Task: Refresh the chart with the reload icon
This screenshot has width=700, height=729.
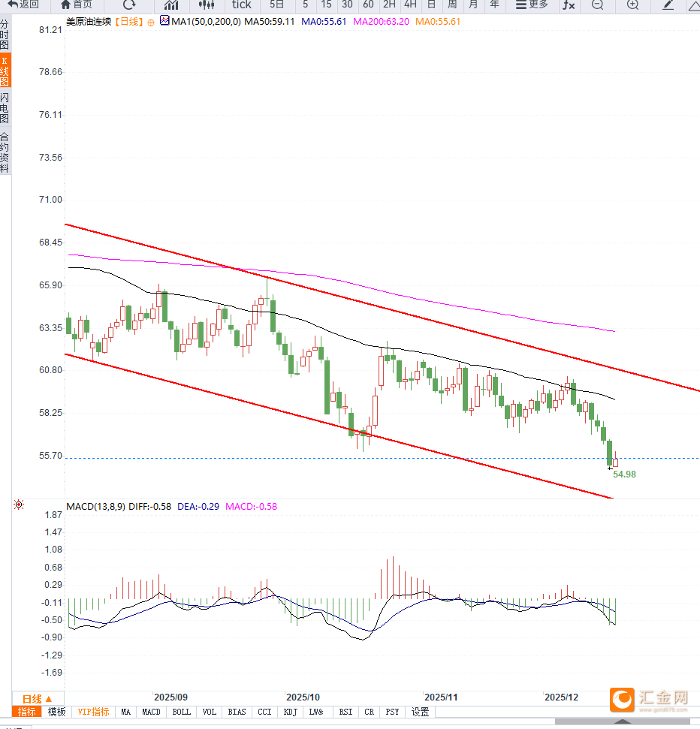Action: point(129,5)
